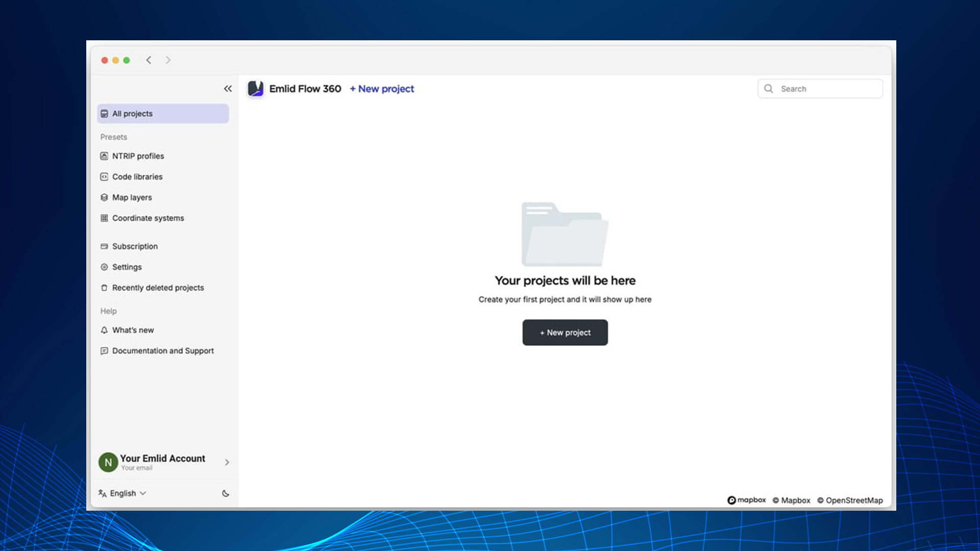Viewport: 980px width, 551px height.
Task: Toggle dark mode with the moon icon
Action: pyautogui.click(x=226, y=493)
